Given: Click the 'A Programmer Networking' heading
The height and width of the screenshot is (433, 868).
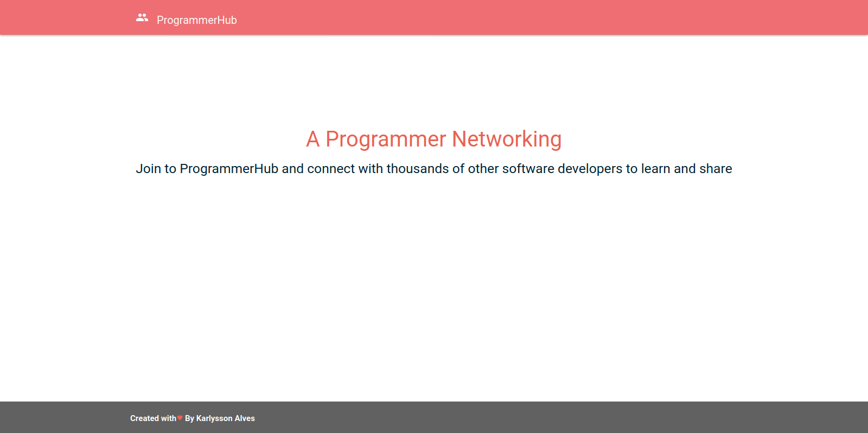Looking at the screenshot, I should (434, 139).
